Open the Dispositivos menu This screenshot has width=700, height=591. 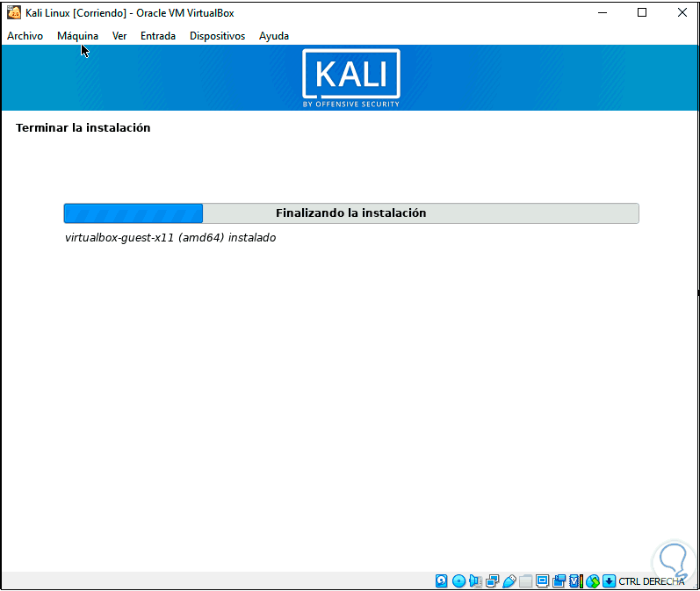(218, 36)
